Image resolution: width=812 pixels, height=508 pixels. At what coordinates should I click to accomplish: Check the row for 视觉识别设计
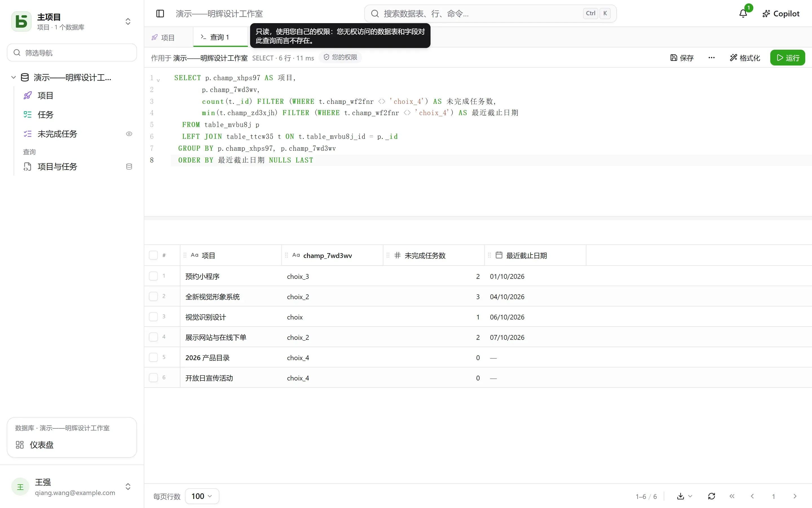pyautogui.click(x=153, y=316)
